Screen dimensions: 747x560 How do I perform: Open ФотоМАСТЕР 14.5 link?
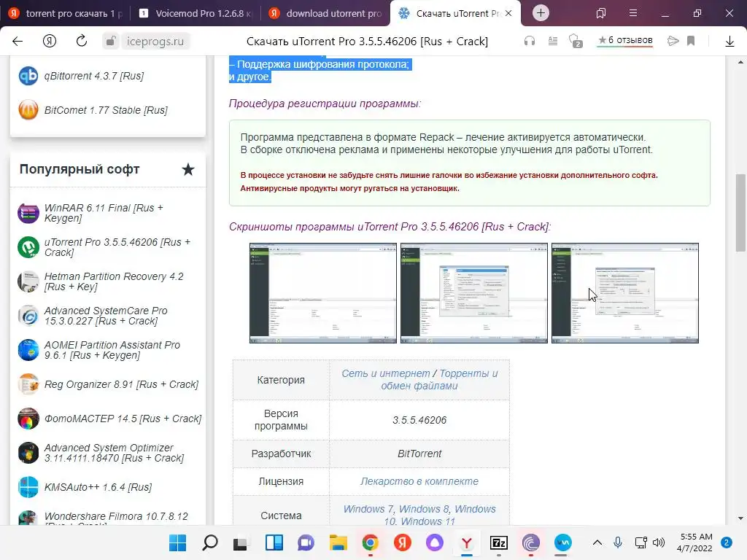pos(123,419)
